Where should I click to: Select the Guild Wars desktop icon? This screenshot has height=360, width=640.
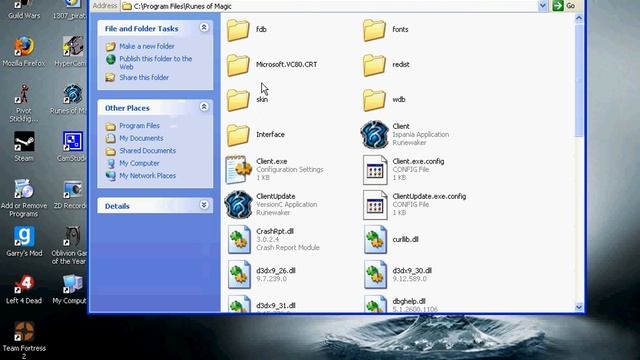tap(24, 10)
